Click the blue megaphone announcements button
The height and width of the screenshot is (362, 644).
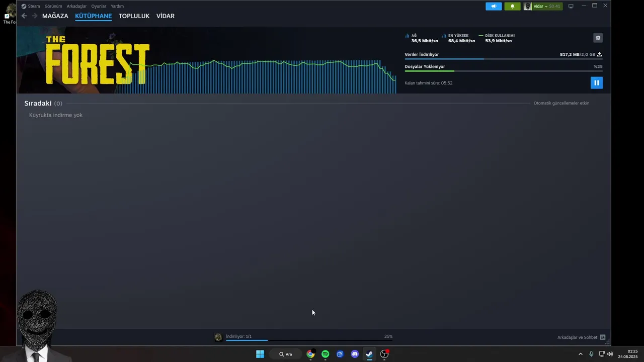click(x=494, y=6)
